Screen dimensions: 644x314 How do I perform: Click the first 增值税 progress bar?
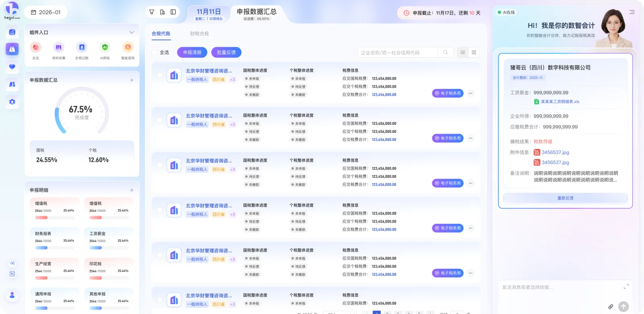54,218
